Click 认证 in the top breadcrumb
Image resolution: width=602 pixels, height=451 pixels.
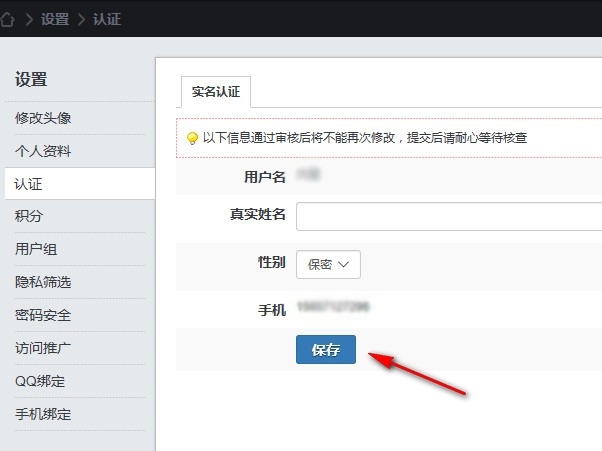pos(106,19)
